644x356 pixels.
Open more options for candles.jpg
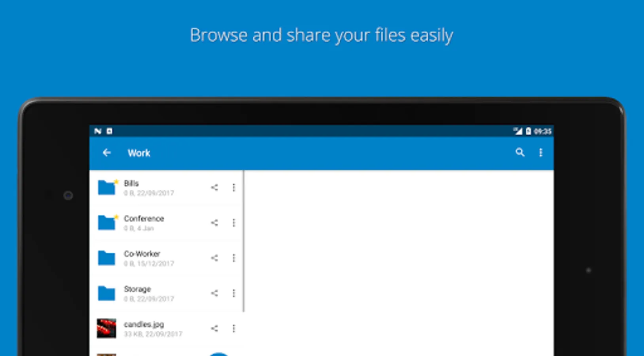pos(234,328)
